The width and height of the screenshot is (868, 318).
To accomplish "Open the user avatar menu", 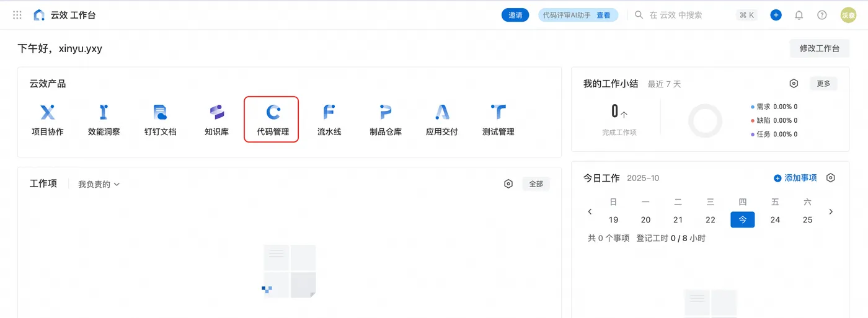I will point(848,15).
